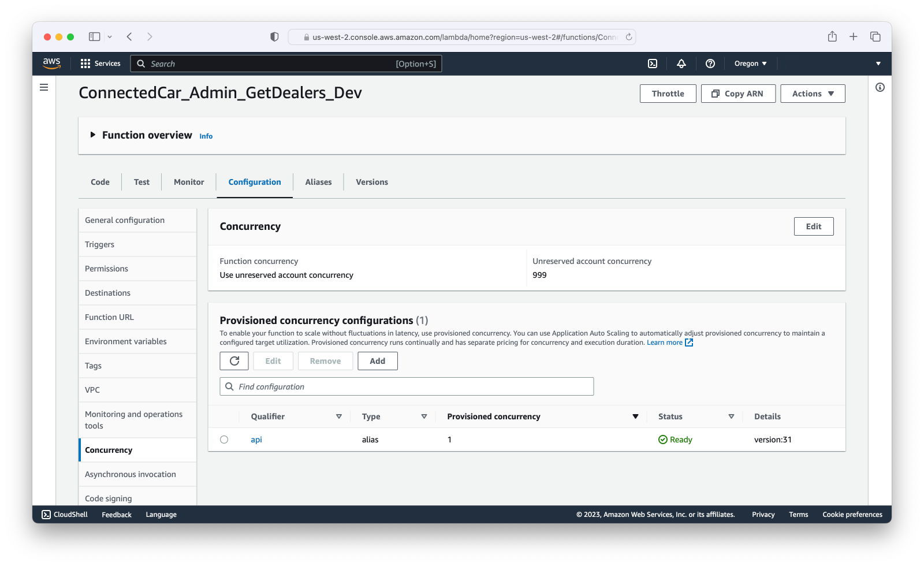Toggle the left hamburger navigation menu
This screenshot has width=924, height=566.
(44, 87)
